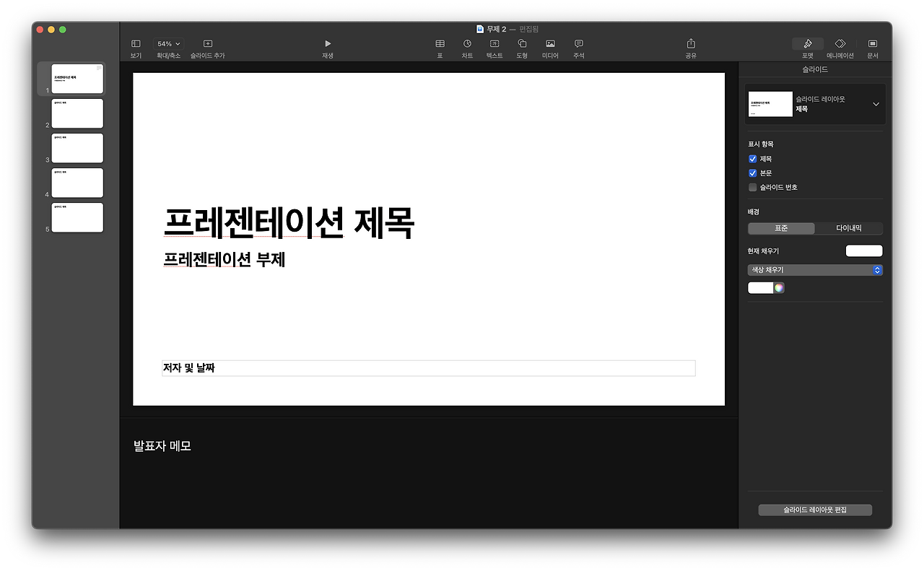Screen dimensions: 924x571
Task: Open the 색상 채우기 dropdown
Action: click(x=815, y=269)
